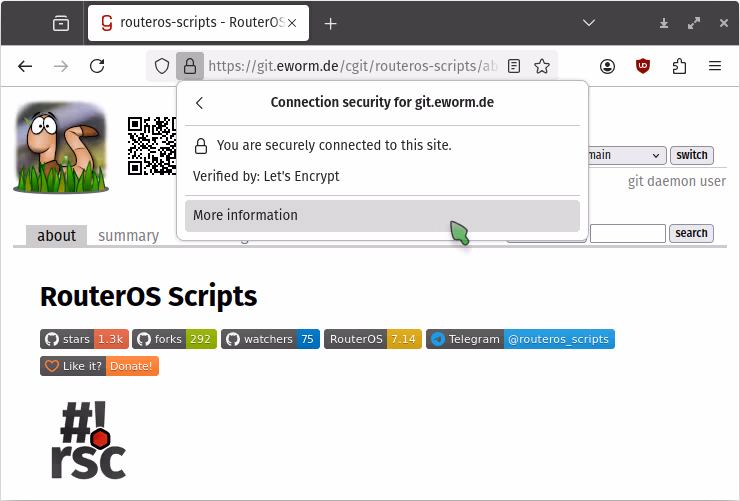The image size is (740, 501).
Task: Click the Donate! badge link
Action: pyautogui.click(x=131, y=366)
